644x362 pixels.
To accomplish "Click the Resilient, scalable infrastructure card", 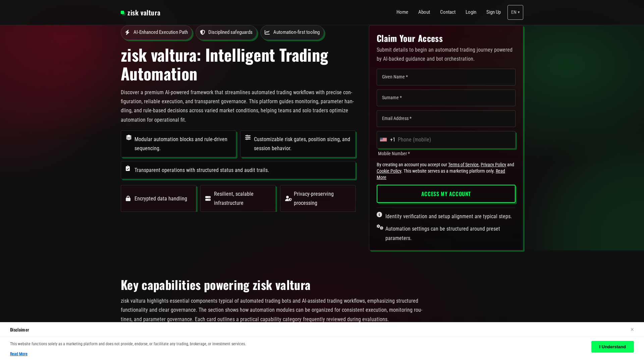I will point(238,198).
